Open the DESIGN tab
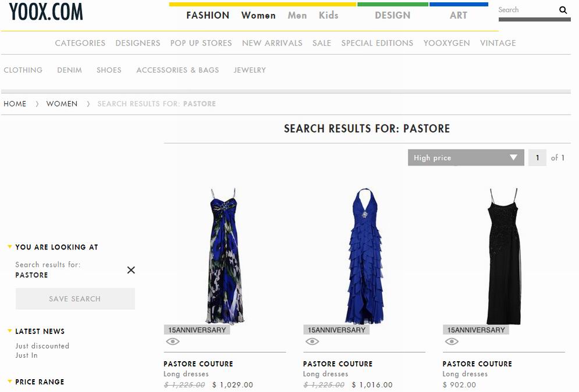 pyautogui.click(x=393, y=15)
